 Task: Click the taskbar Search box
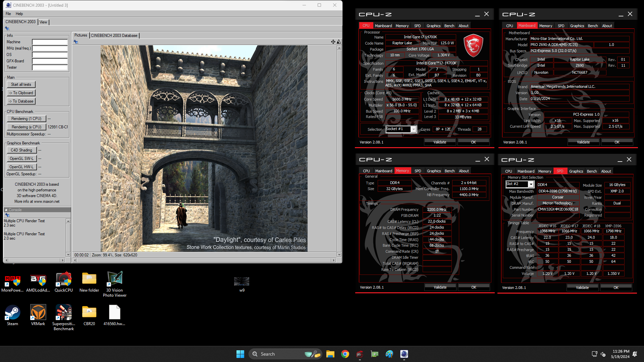(285, 354)
